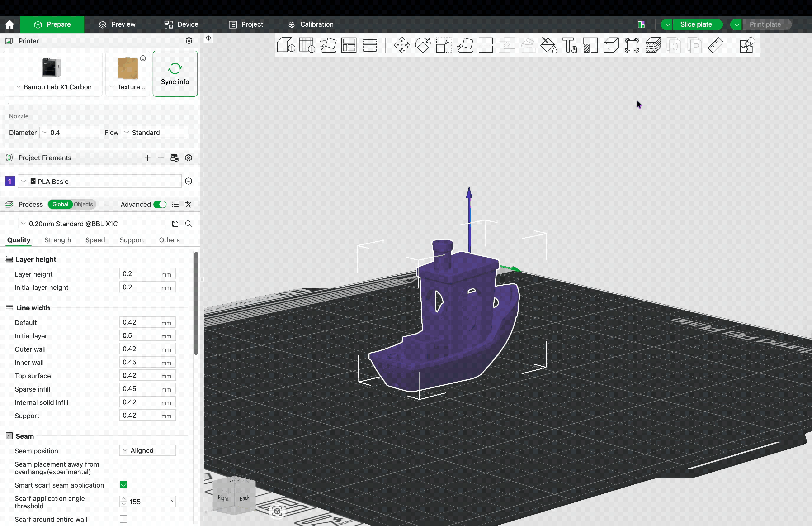Select the Move tool
The width and height of the screenshot is (812, 526).
pyautogui.click(x=402, y=45)
